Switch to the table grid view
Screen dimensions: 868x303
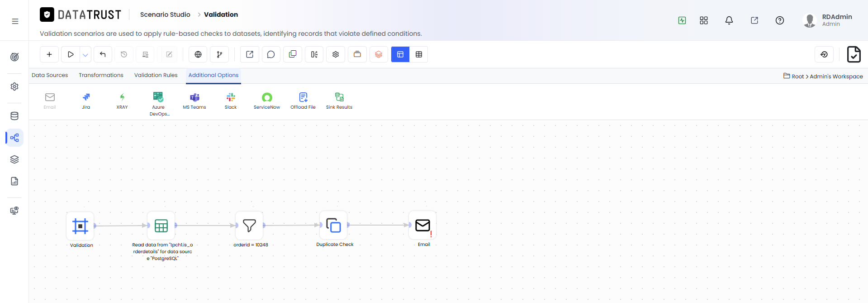click(x=419, y=54)
